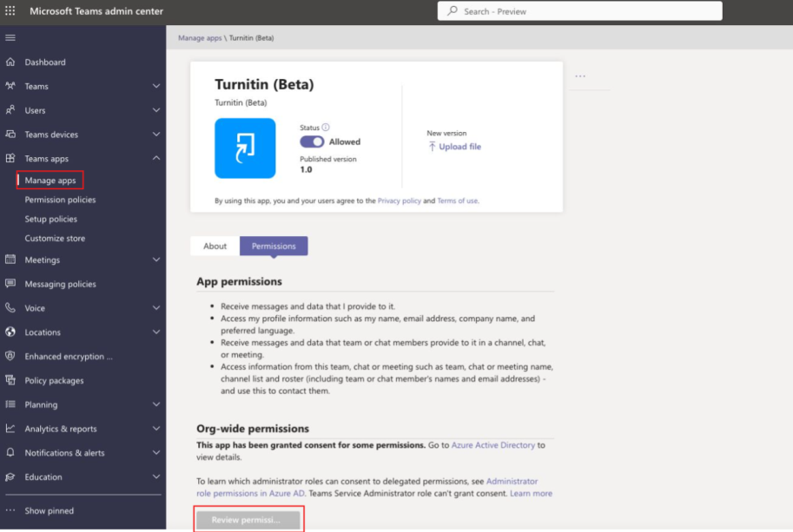The height and width of the screenshot is (532, 793).
Task: Open Manage apps in sidebar
Action: 50,181
